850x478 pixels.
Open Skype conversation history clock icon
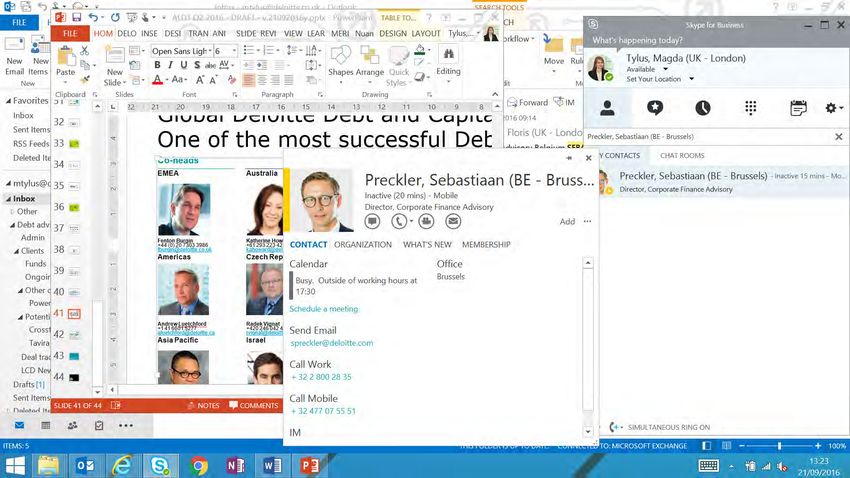tap(703, 108)
